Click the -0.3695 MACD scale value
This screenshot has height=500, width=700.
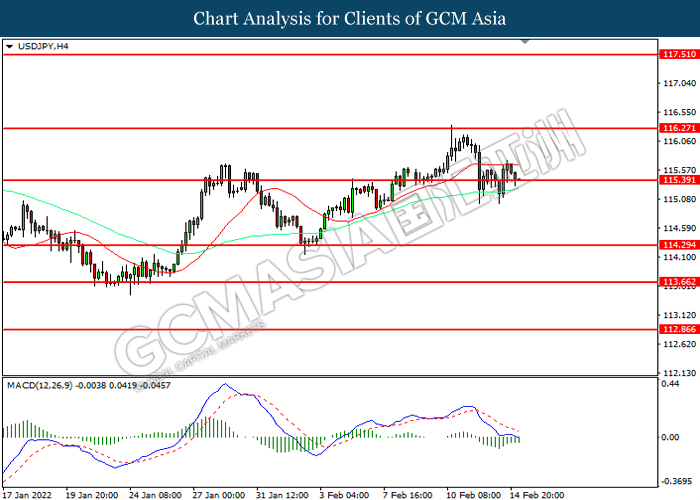(x=677, y=481)
